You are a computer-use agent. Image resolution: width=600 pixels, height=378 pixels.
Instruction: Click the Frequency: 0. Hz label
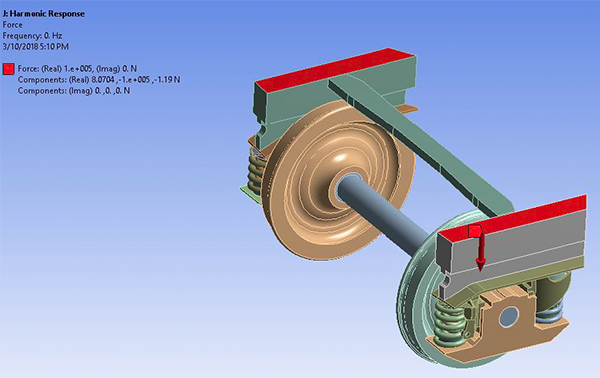(32, 36)
